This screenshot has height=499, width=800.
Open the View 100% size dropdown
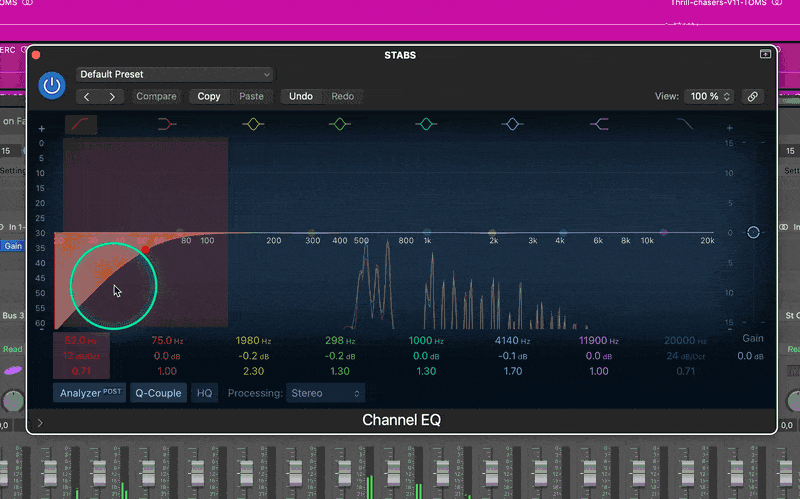point(710,97)
